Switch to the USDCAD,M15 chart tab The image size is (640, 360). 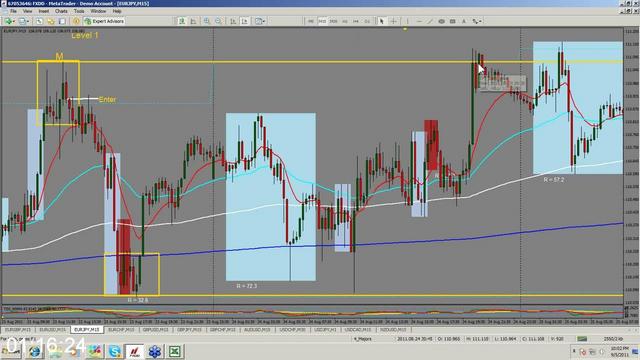[358, 329]
